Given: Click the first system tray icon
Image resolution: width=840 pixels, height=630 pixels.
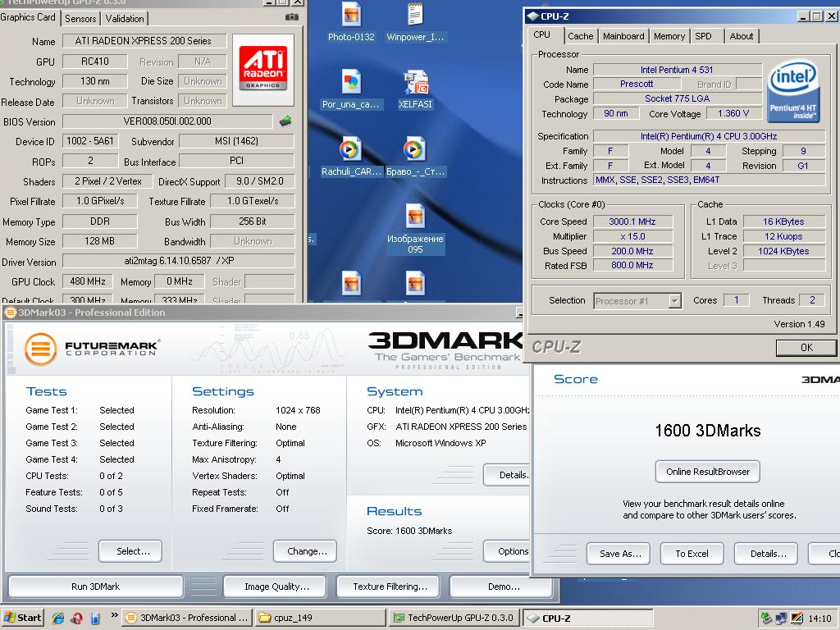Looking at the screenshot, I should tap(767, 619).
